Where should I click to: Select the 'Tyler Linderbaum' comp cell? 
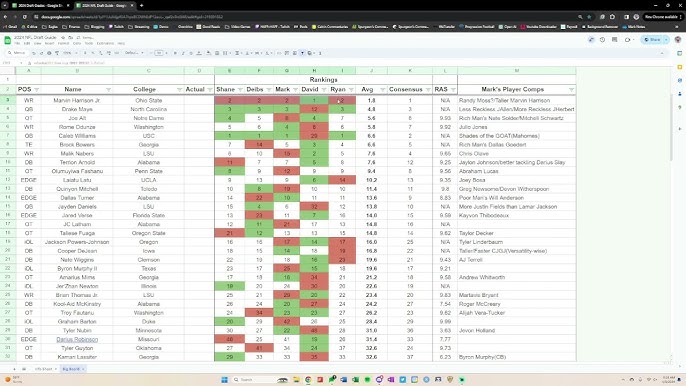point(516,242)
